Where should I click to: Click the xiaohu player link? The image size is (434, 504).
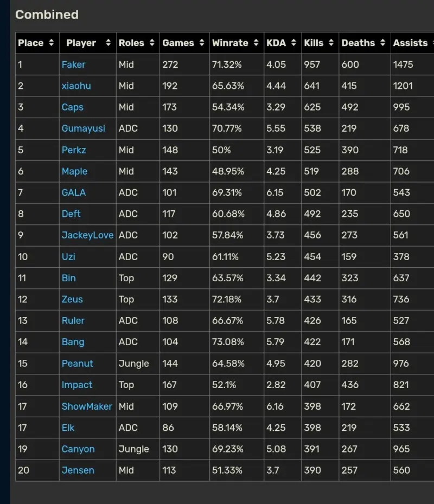76,86
